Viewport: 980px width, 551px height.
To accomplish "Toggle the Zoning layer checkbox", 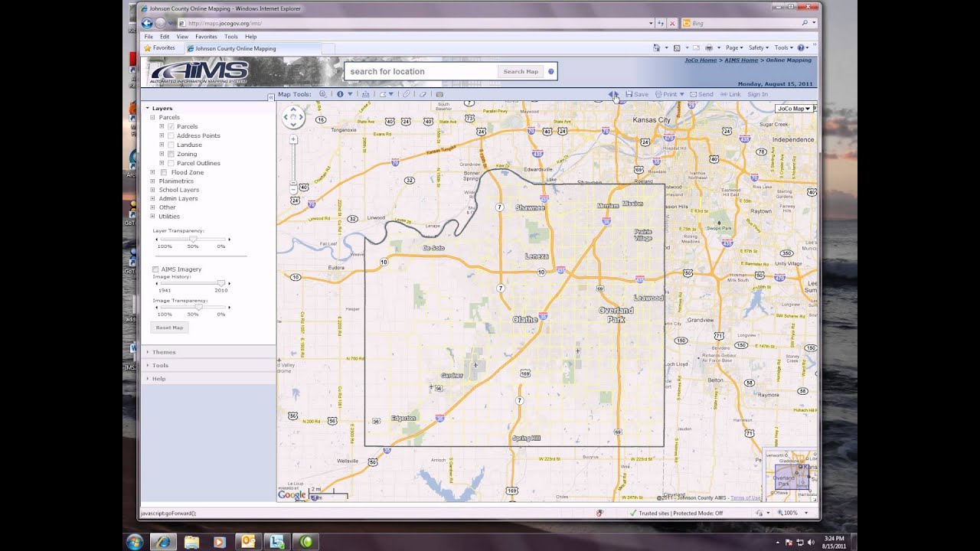I will pos(171,154).
